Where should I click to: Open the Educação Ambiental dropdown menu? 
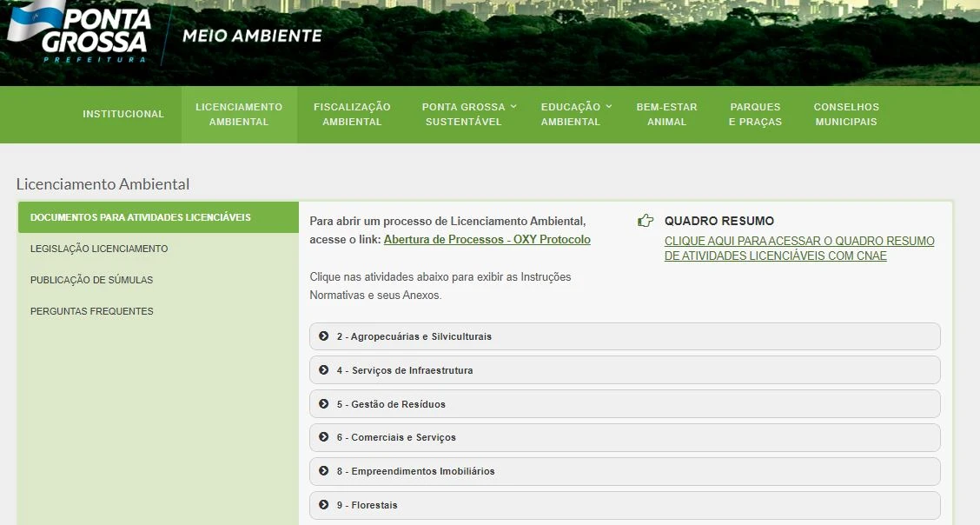pyautogui.click(x=575, y=115)
